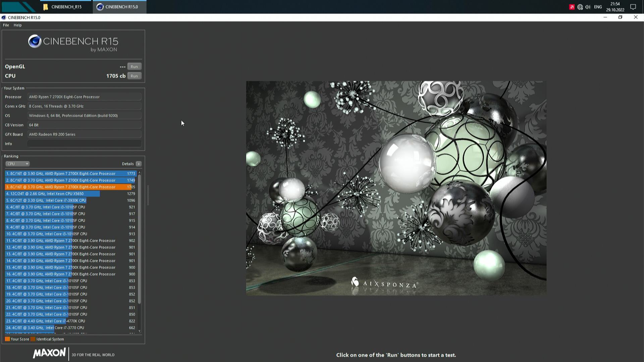Open the Help menu
This screenshot has height=362, width=644.
(x=17, y=25)
